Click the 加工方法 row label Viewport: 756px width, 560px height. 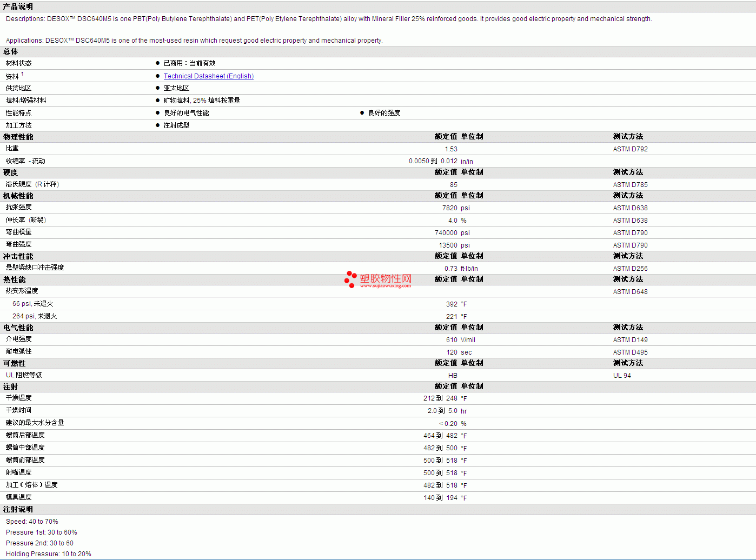(19, 125)
